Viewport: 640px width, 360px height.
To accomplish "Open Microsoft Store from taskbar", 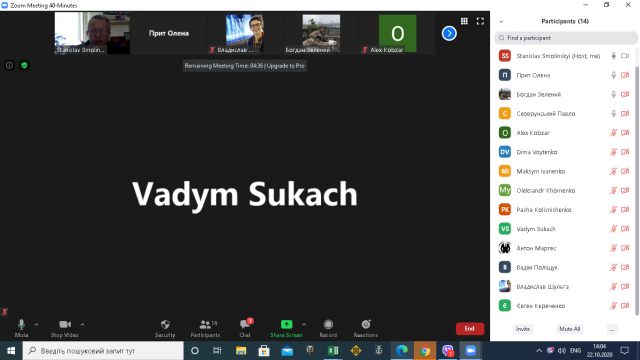I will [x=264, y=351].
